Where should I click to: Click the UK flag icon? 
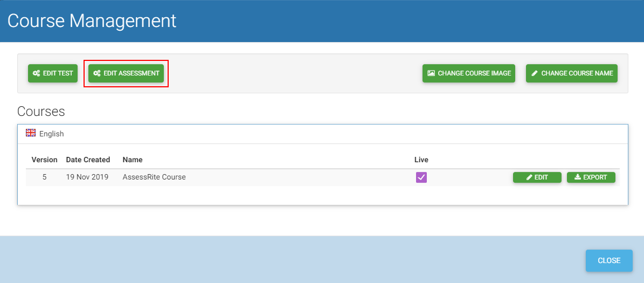[31, 133]
